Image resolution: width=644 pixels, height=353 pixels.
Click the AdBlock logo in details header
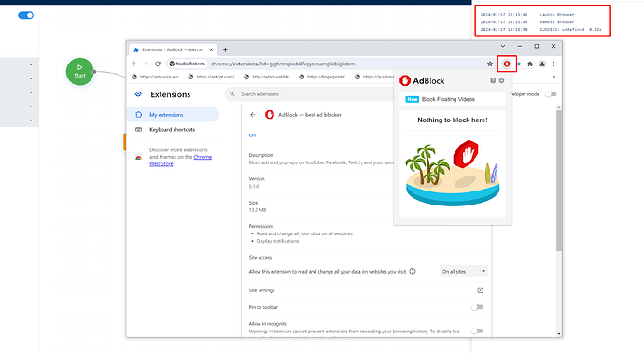(x=270, y=115)
